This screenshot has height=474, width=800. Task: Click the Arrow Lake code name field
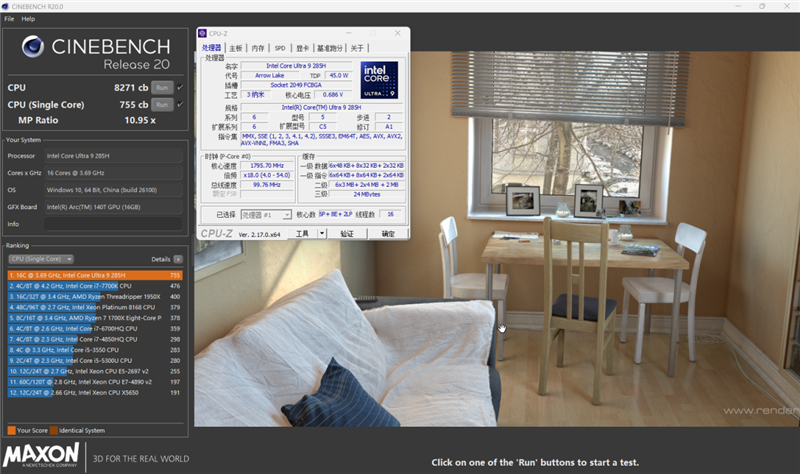(270, 76)
